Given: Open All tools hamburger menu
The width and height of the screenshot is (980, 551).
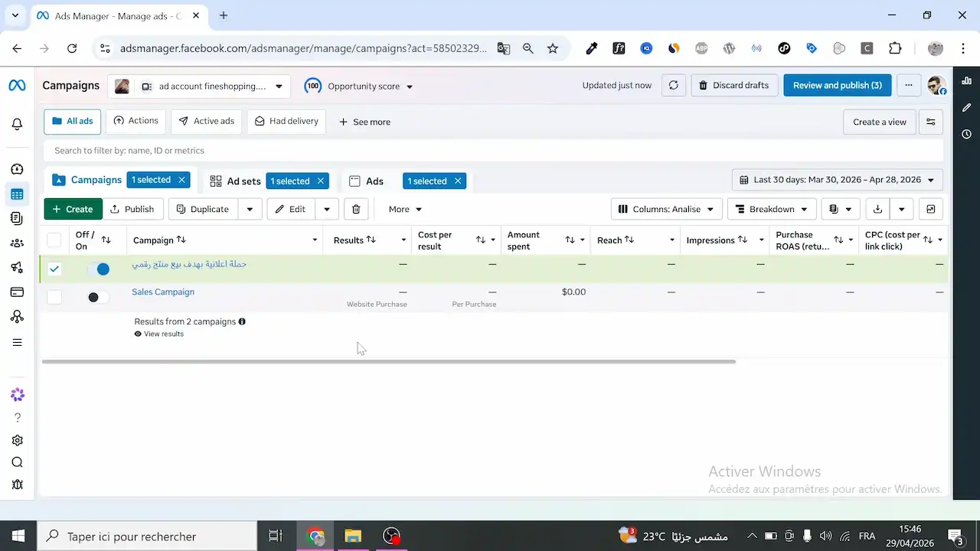Looking at the screenshot, I should 17,343.
